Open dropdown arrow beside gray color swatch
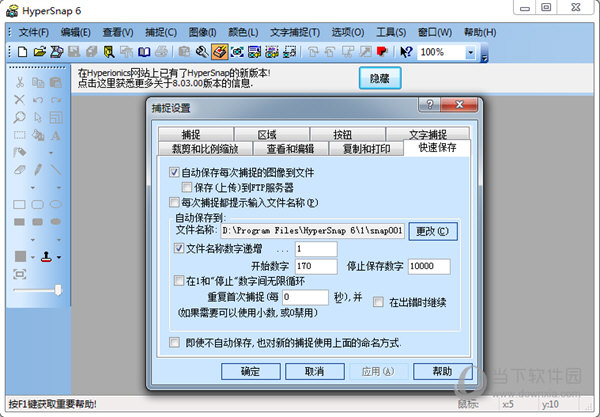This screenshot has width=600, height=417. click(33, 257)
